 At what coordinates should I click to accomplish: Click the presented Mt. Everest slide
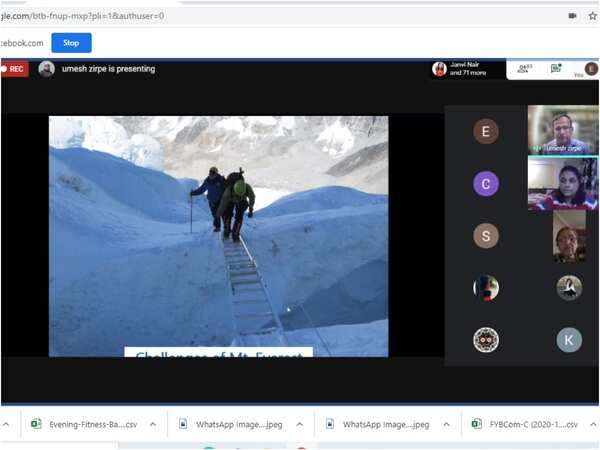pyautogui.click(x=218, y=236)
